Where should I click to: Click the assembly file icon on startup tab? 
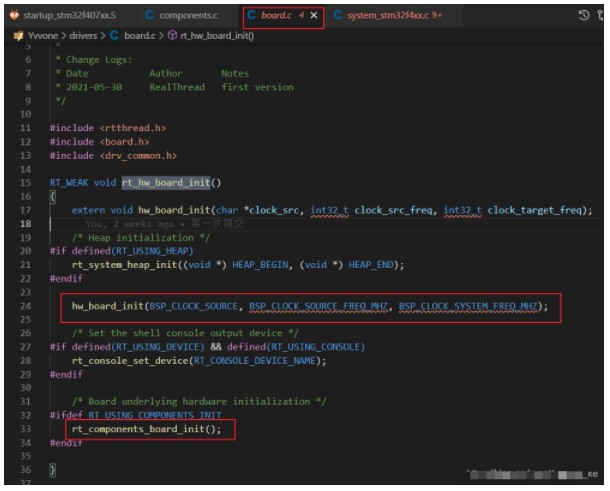[x=14, y=16]
